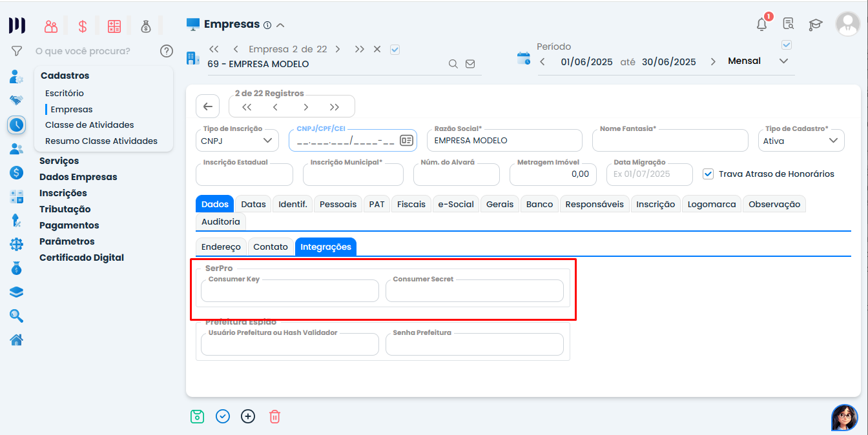Click the Nome Fantasia field

pos(670,140)
